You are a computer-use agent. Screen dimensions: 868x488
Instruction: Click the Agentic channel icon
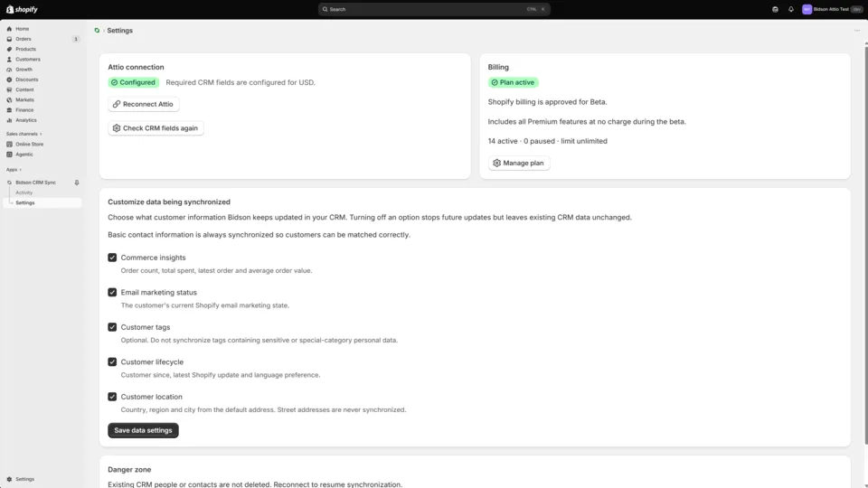pos(9,155)
